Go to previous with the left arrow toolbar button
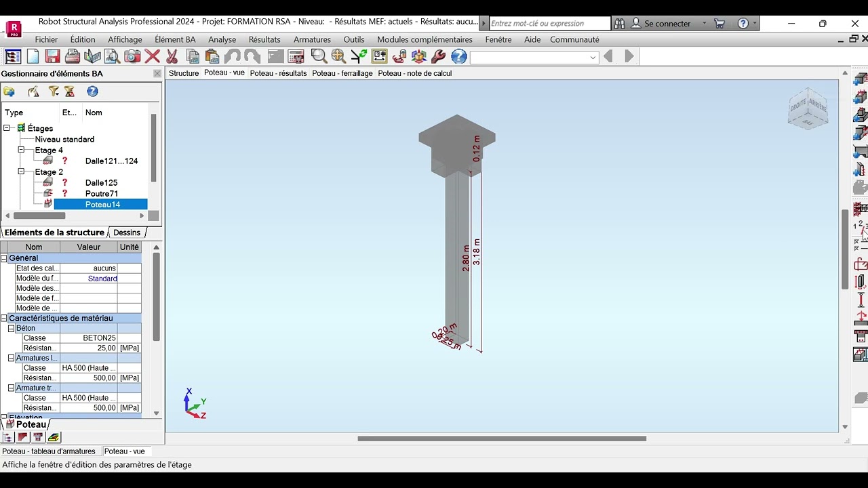This screenshot has height=488, width=868. click(608, 56)
